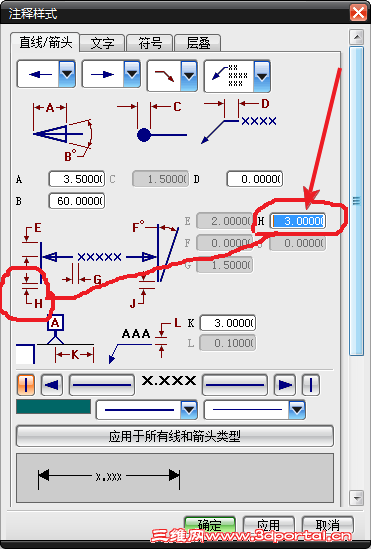The height and width of the screenshot is (549, 371).
Task: Toggle the left arrowhead display
Action: click(x=52, y=385)
